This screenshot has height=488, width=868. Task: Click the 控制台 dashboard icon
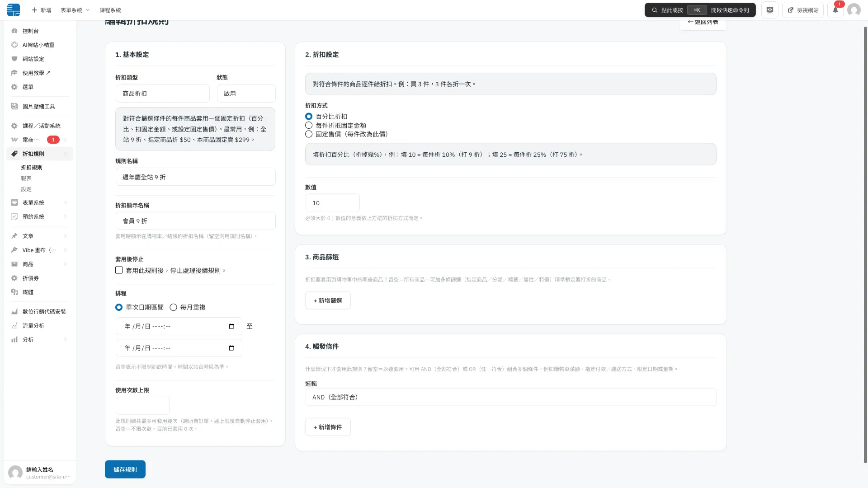coord(14,31)
